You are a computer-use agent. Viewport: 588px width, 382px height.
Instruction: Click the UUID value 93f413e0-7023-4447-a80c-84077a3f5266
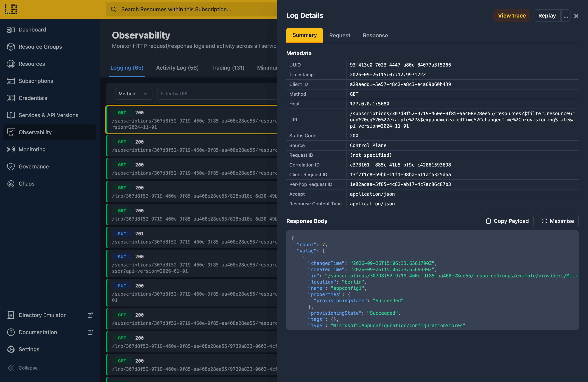coord(400,65)
